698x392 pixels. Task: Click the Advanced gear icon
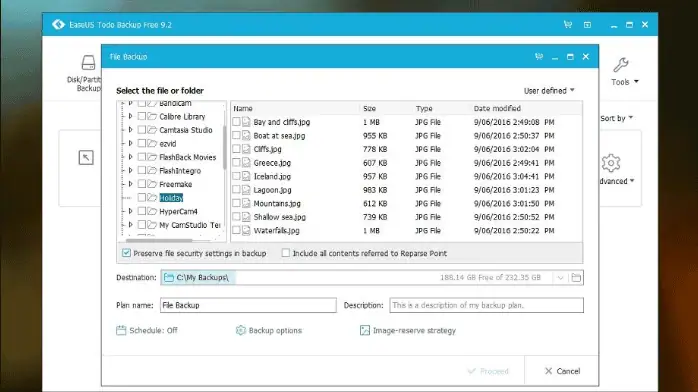(611, 163)
